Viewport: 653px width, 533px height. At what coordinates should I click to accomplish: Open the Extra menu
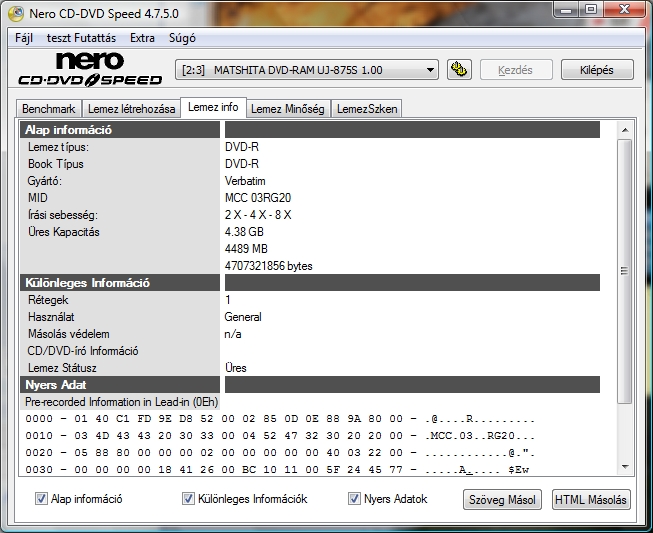point(142,38)
